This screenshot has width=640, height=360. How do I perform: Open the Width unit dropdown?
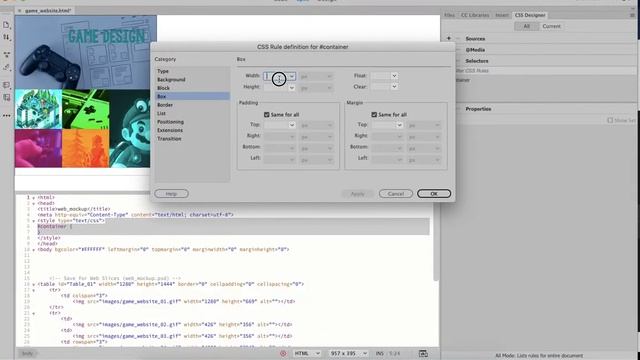(316, 76)
